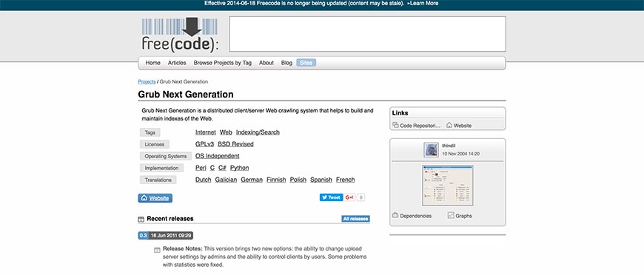Open the Dependencies briefcase icon
The width and height of the screenshot is (644, 275).
pos(395,215)
